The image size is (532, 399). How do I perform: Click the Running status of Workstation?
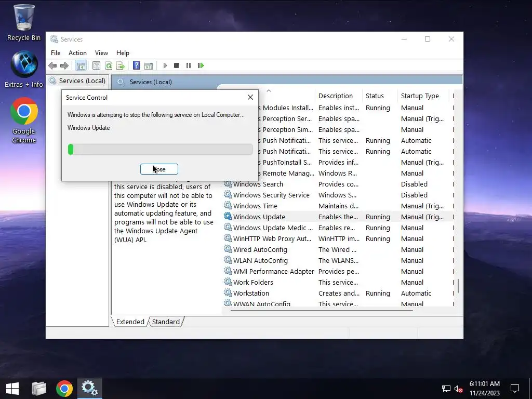coord(378,293)
